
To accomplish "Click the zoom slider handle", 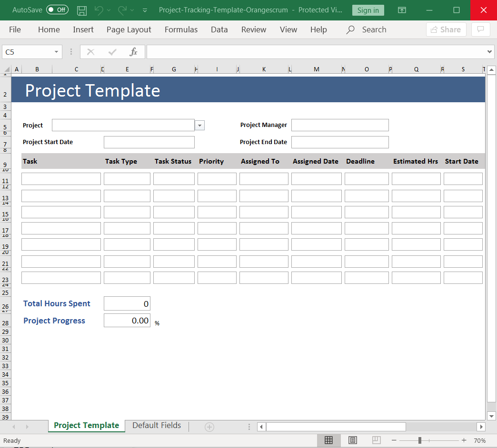I will (419, 440).
